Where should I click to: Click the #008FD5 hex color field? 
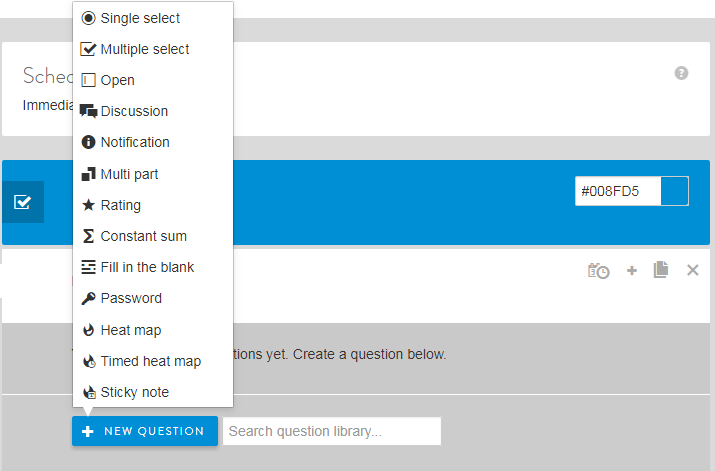618,191
